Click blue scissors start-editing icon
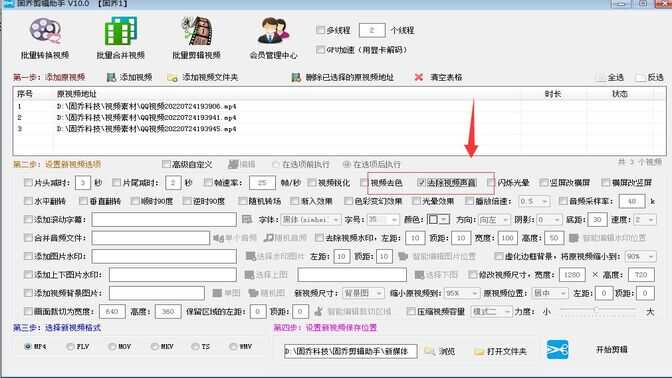Screen dimensions: 672x378 pyautogui.click(x=558, y=349)
